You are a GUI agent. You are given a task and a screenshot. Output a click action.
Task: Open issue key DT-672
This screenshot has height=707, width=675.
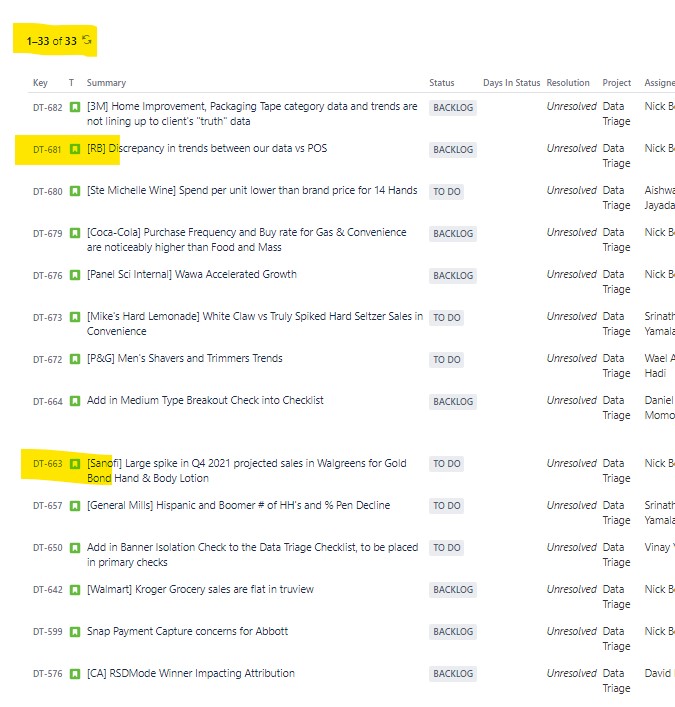(48, 360)
